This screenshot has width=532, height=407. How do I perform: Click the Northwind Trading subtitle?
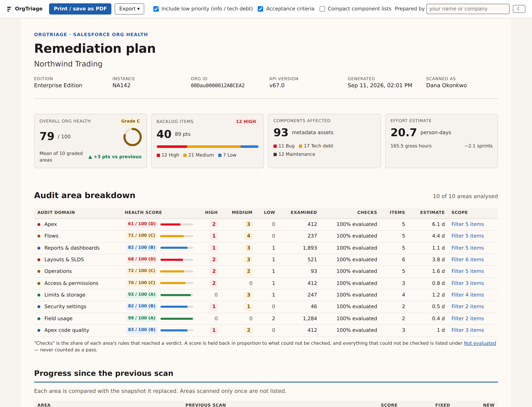click(x=68, y=64)
